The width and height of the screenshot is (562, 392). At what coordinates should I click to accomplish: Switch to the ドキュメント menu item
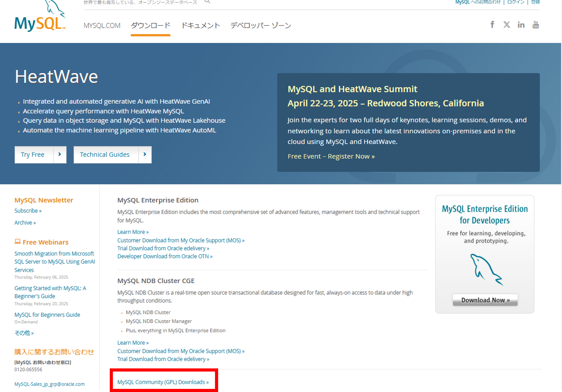click(200, 25)
